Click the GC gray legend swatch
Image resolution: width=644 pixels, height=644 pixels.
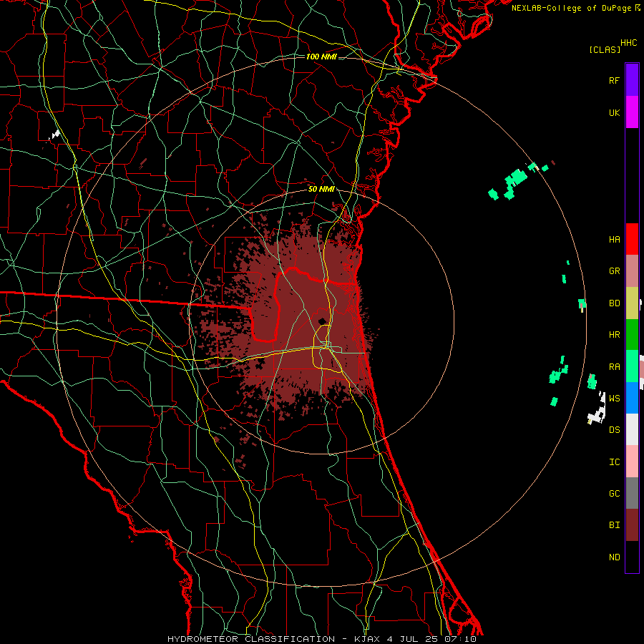(x=632, y=493)
